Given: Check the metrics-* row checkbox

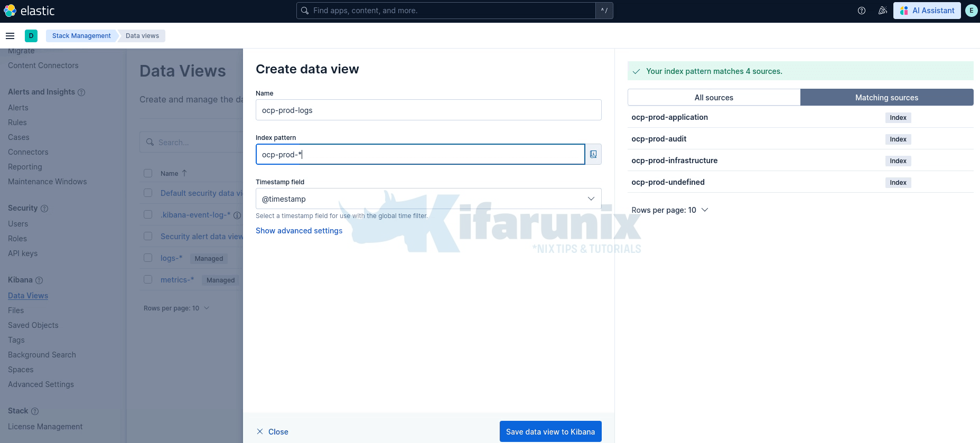Looking at the screenshot, I should coord(148,280).
